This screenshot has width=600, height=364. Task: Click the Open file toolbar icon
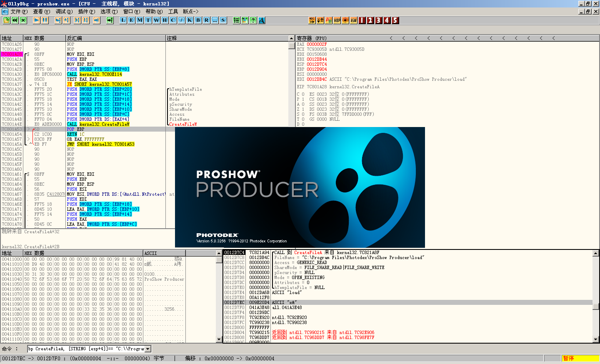click(x=7, y=20)
